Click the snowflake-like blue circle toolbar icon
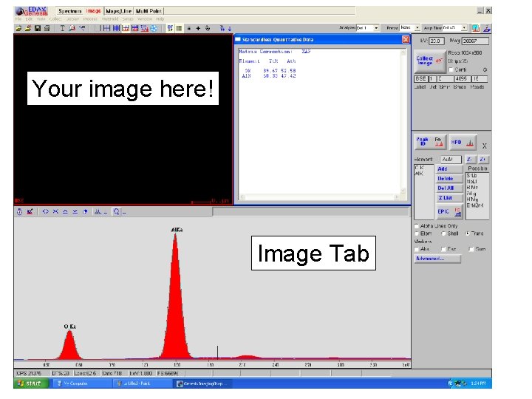Screen dimensions: 532x399 (154, 29)
